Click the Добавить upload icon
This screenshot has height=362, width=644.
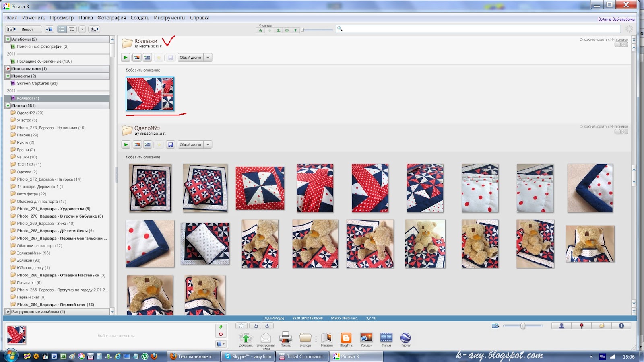click(246, 339)
